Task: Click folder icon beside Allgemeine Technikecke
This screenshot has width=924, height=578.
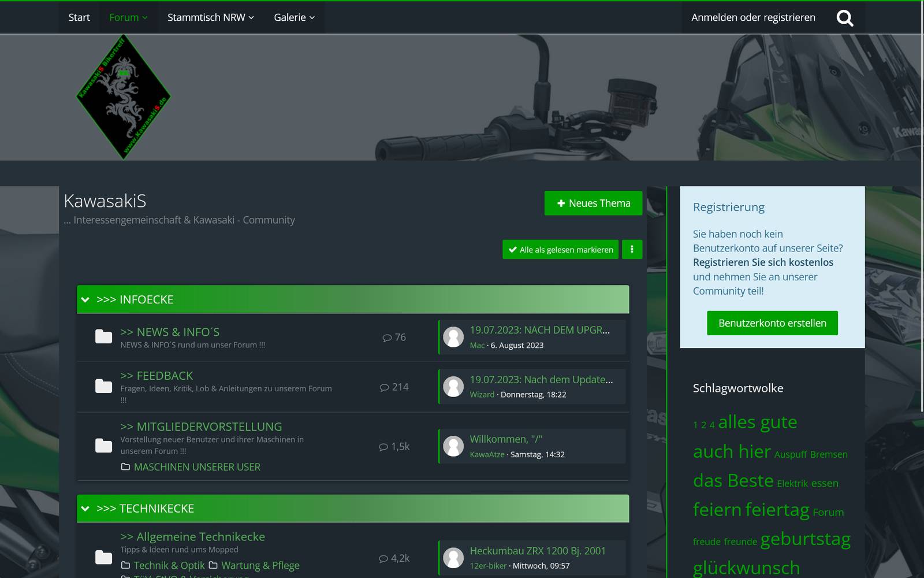Action: 103,557
